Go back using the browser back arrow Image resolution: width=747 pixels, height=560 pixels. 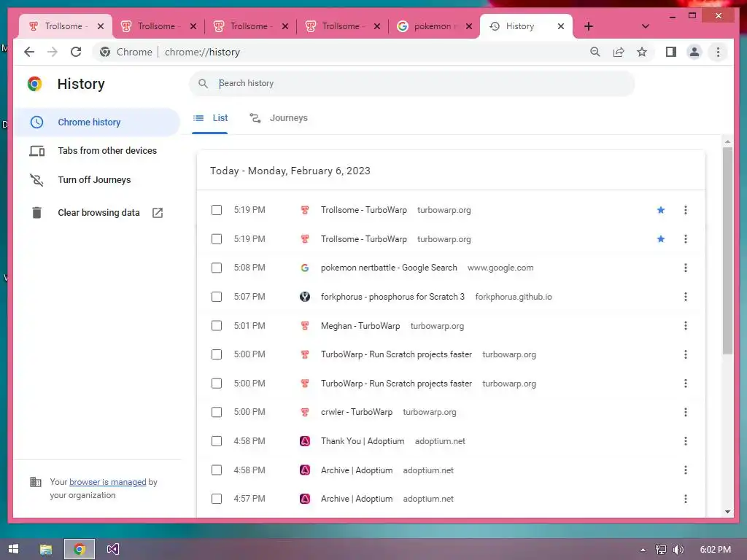tap(29, 52)
